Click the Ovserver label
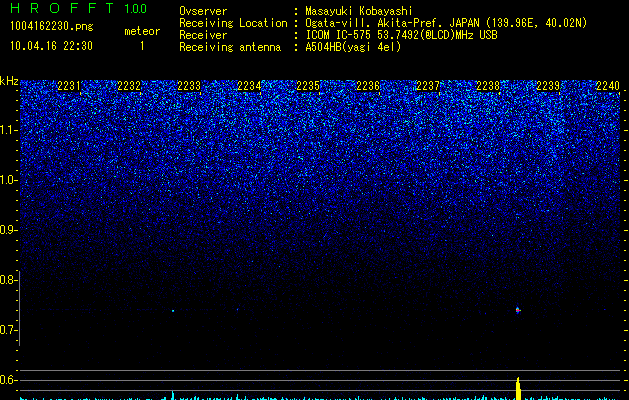629x400 pixels. coord(203,11)
